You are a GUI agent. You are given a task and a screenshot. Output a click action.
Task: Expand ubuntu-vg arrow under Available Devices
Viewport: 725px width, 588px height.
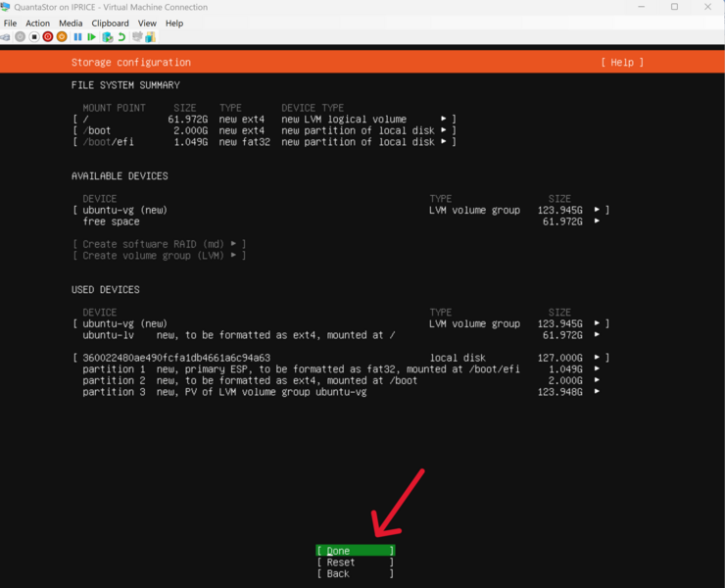click(x=597, y=210)
